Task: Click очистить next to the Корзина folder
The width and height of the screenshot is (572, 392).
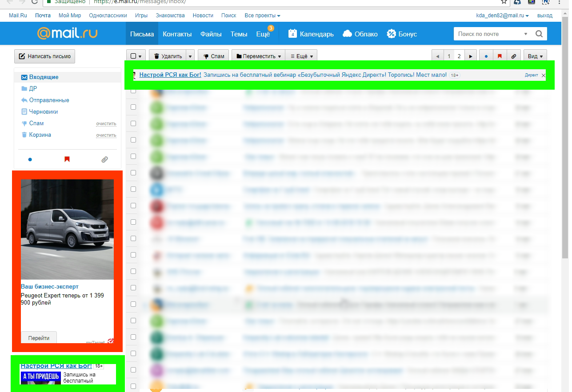Action: [106, 135]
